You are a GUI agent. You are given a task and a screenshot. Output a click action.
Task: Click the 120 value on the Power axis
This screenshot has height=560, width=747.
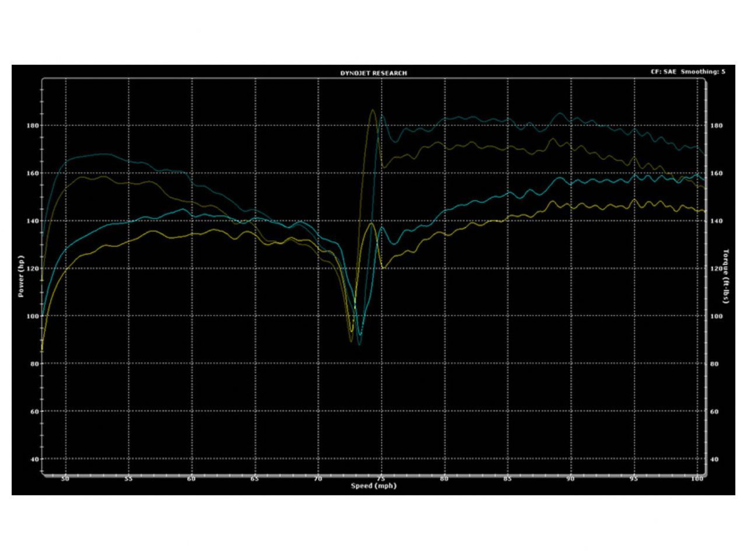(x=32, y=269)
